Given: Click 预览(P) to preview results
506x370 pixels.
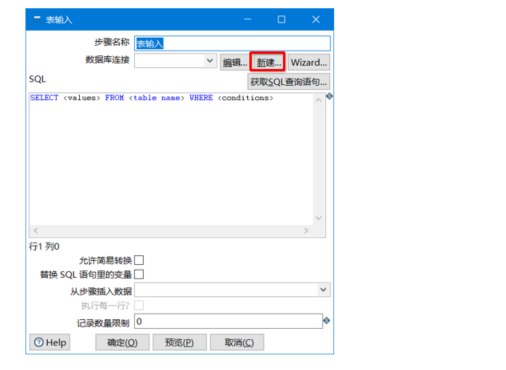Looking at the screenshot, I should (180, 342).
